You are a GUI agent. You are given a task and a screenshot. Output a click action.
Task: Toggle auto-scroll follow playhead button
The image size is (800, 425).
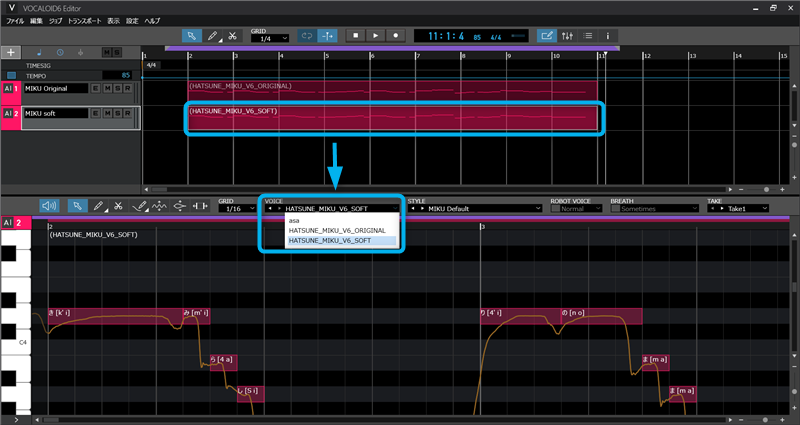tap(327, 36)
